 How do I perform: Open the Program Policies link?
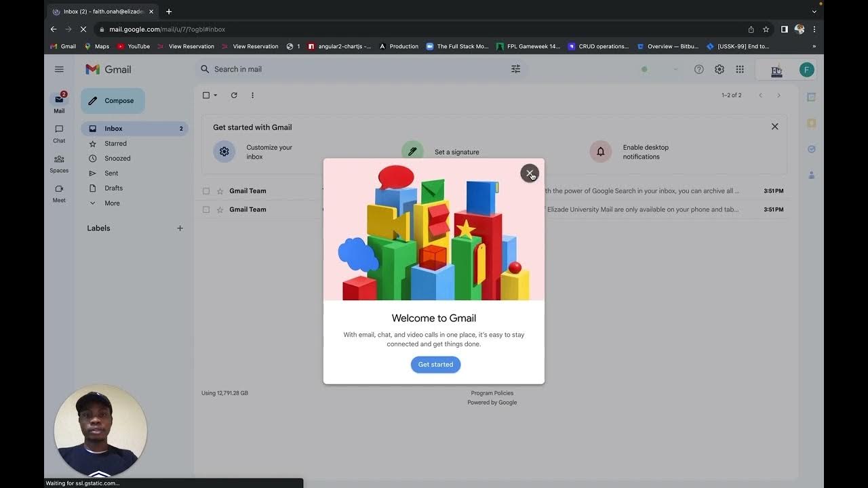tap(492, 393)
